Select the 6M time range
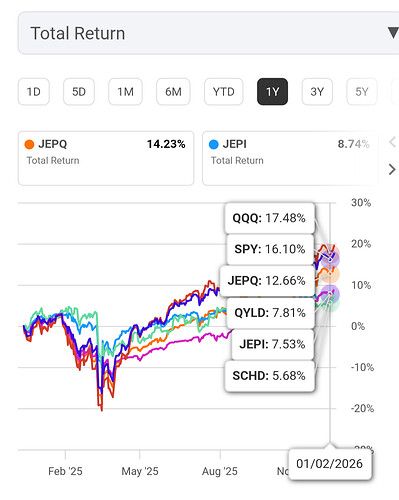399x500 pixels. (173, 92)
